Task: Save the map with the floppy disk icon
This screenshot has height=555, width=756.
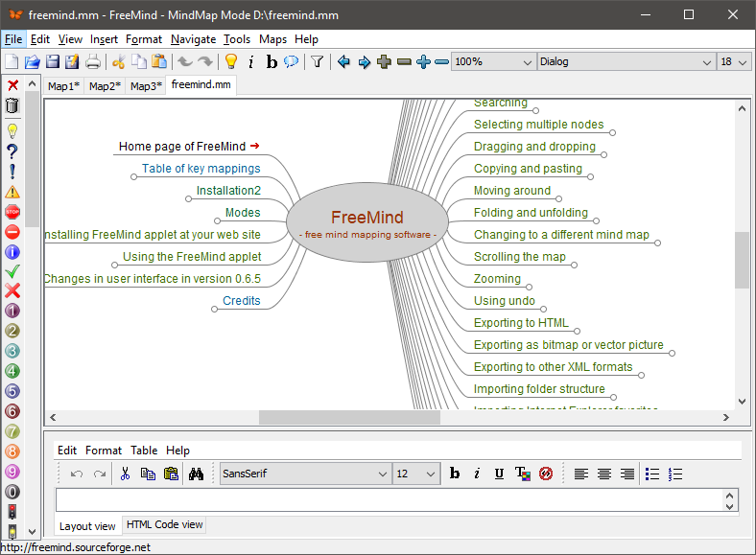Action: pos(53,61)
